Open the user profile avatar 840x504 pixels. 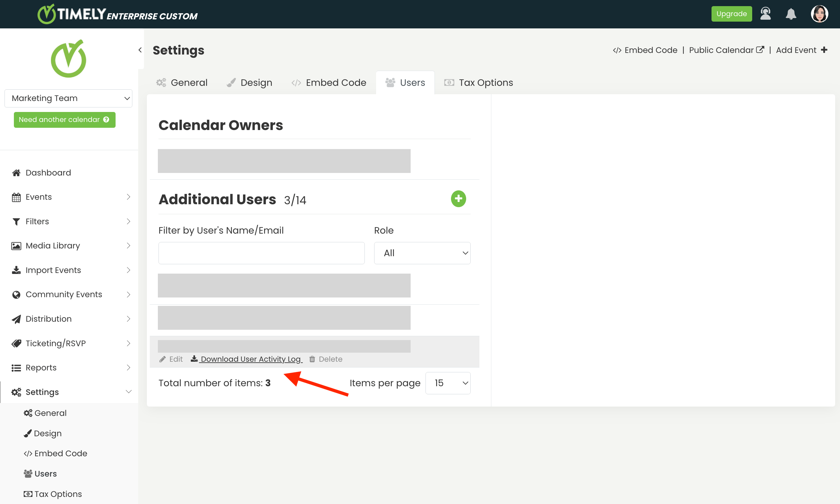pyautogui.click(x=819, y=14)
